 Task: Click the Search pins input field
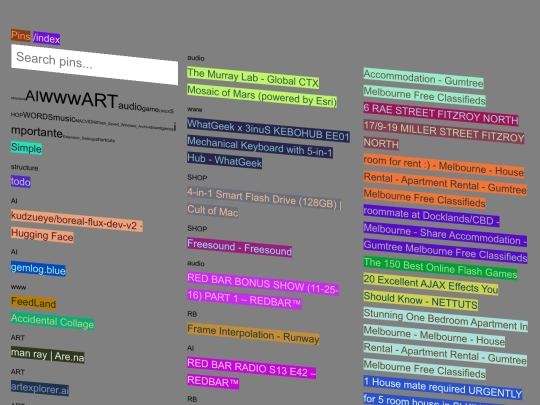click(94, 64)
